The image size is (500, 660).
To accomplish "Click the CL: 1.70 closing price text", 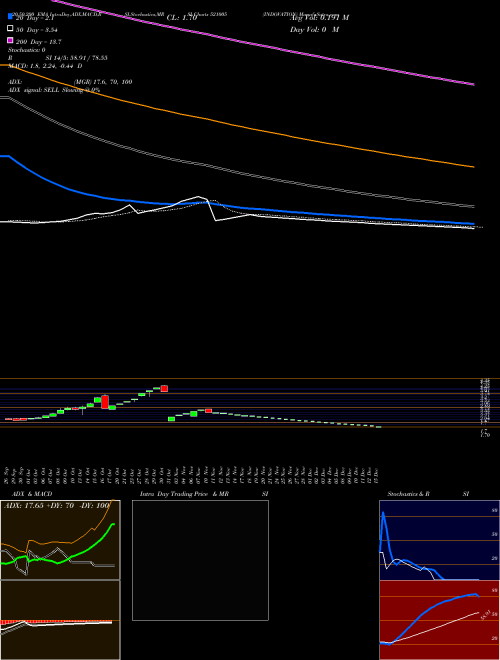I will 182,18.
